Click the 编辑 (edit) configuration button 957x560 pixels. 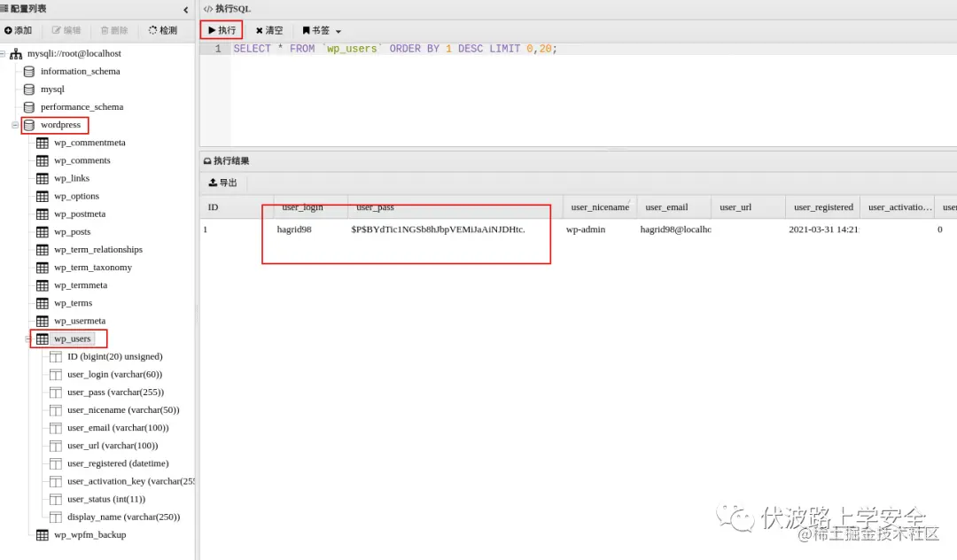(x=66, y=30)
